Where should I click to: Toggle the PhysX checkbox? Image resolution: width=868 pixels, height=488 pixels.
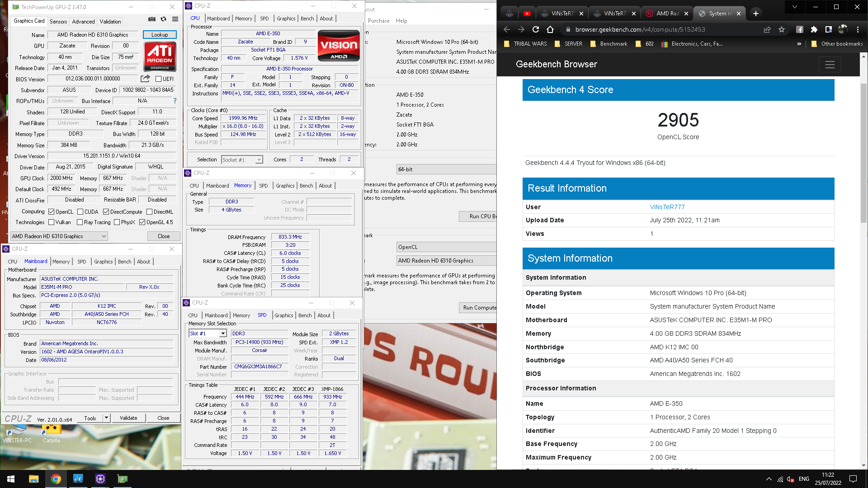pyautogui.click(x=117, y=222)
